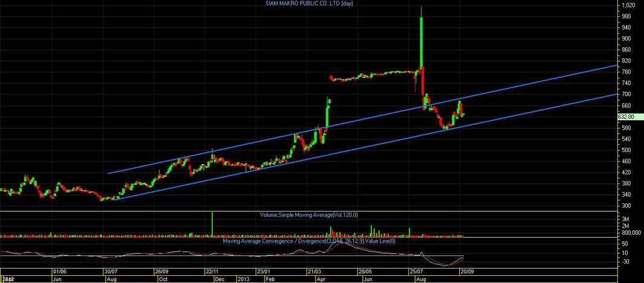This screenshot has width=644, height=283.
Task: Click the 21/03 date label
Action: tap(314, 272)
